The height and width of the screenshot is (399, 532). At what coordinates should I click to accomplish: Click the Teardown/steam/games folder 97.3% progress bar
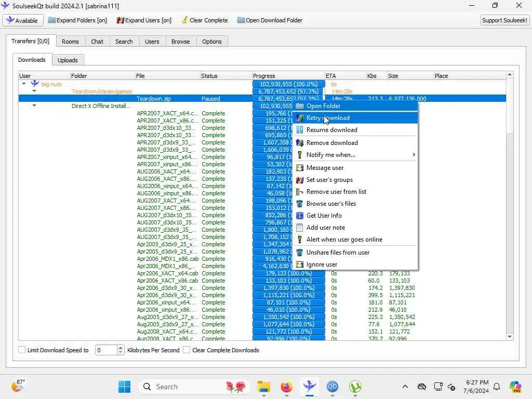(x=289, y=91)
